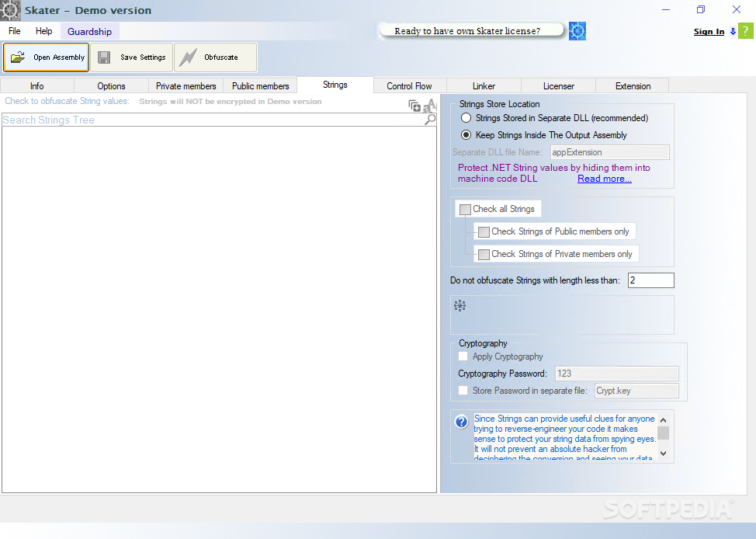Image resolution: width=756 pixels, height=539 pixels.
Task: Switch to the Linker tab
Action: [484, 86]
